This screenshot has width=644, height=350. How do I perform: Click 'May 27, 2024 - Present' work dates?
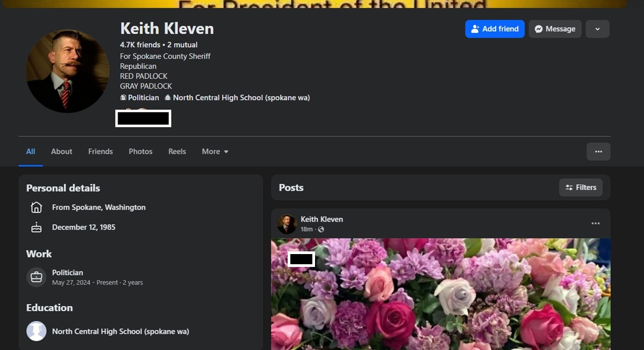pyautogui.click(x=85, y=282)
